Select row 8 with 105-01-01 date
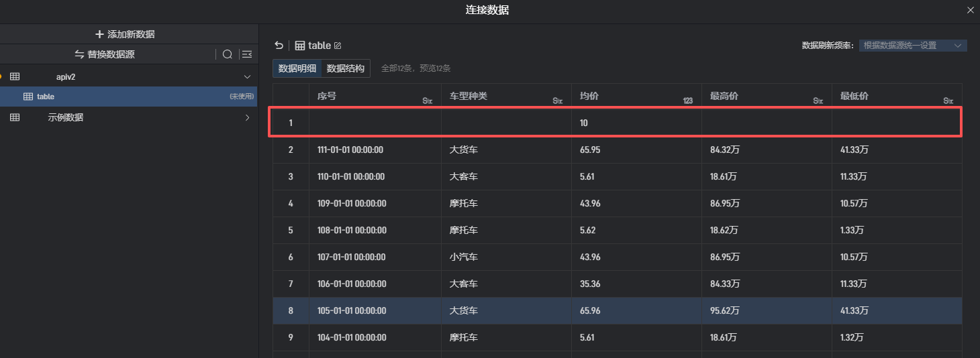980x358 pixels. tap(351, 311)
